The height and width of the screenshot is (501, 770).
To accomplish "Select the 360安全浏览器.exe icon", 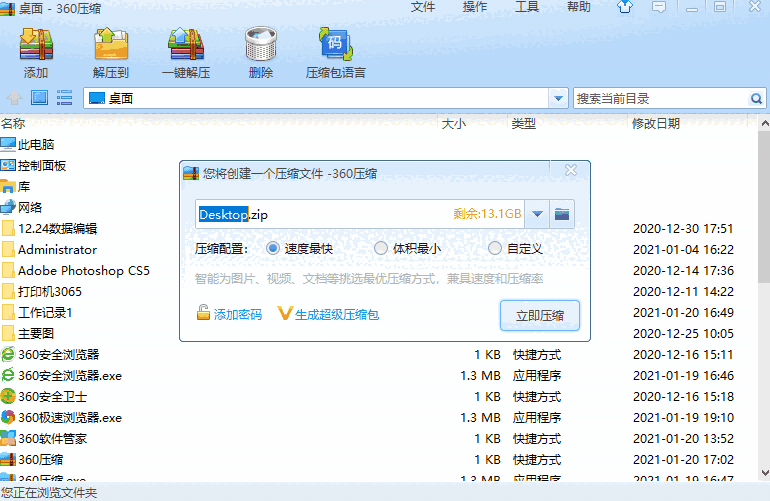I will click(x=8, y=375).
